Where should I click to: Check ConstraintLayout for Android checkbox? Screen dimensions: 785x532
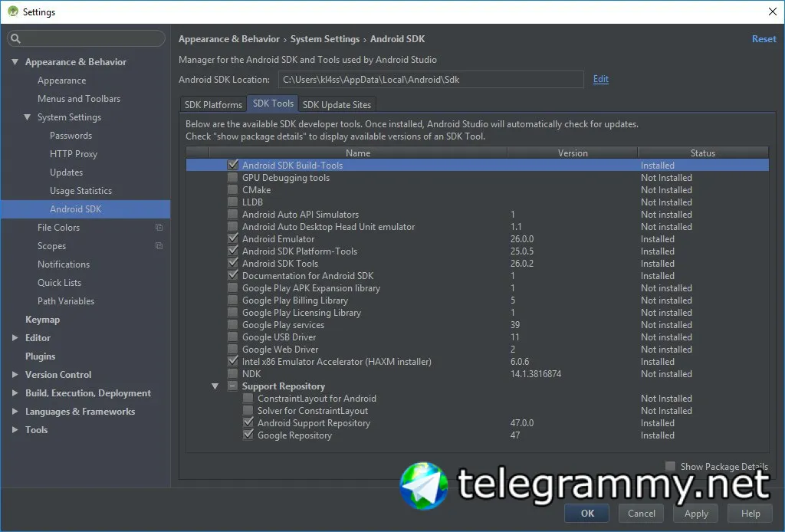pos(248,398)
